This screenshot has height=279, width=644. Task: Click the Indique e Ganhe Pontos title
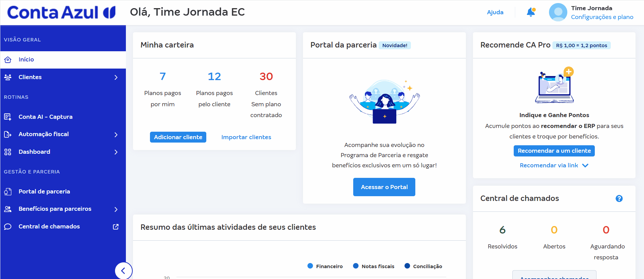[x=554, y=115]
